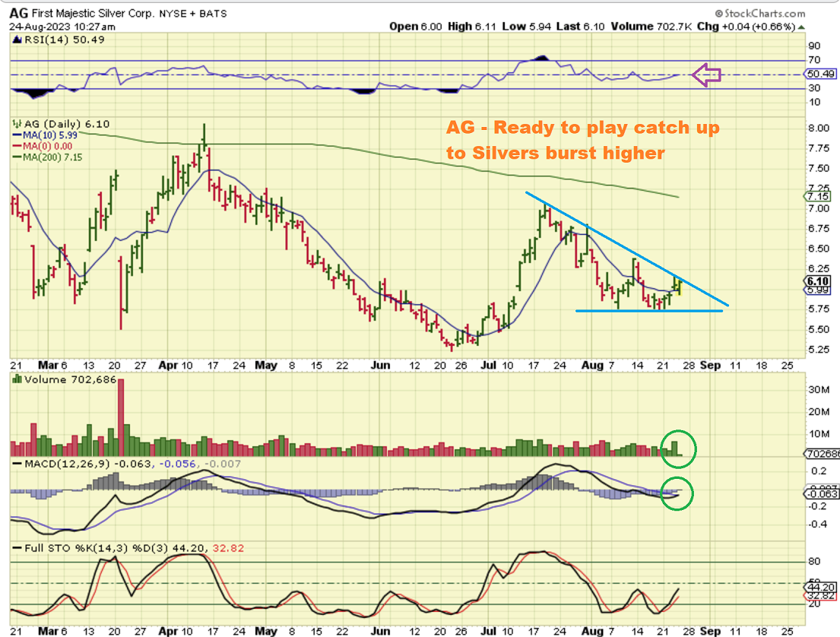Click the MA(0) 0.00 legend entry
840x637 pixels.
click(x=48, y=146)
